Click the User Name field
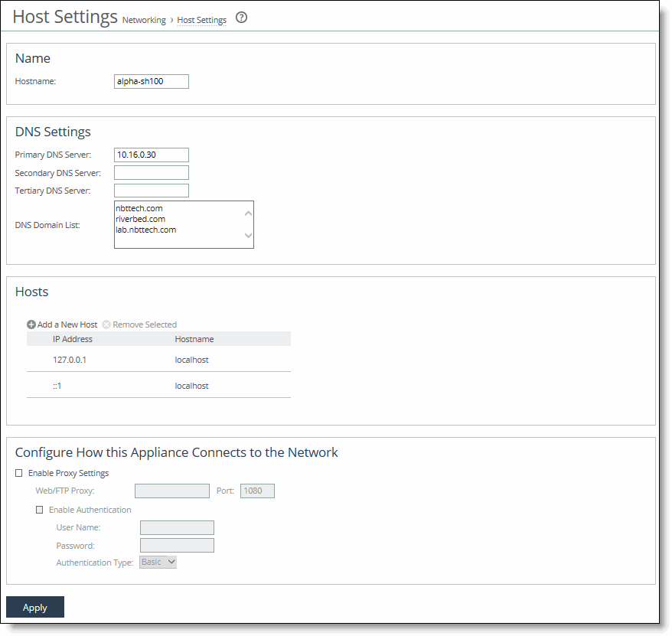The height and width of the screenshot is (636, 672). click(177, 527)
